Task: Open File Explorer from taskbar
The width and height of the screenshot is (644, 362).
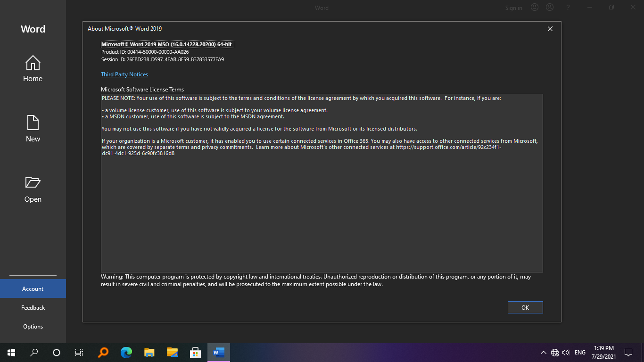Action: click(x=149, y=353)
